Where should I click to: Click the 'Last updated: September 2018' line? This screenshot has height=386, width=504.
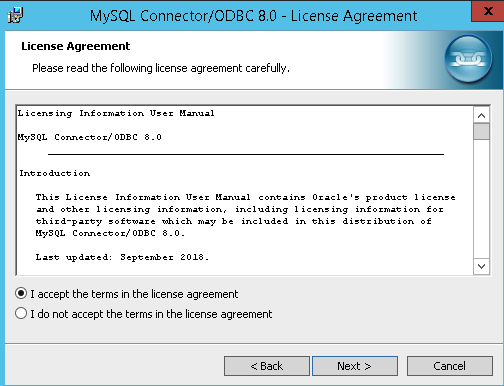(122, 257)
